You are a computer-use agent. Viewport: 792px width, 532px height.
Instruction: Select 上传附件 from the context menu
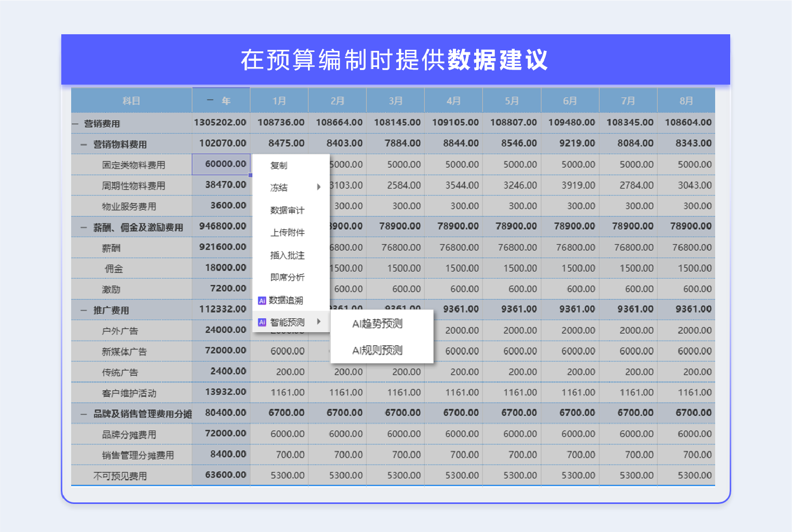pos(291,233)
